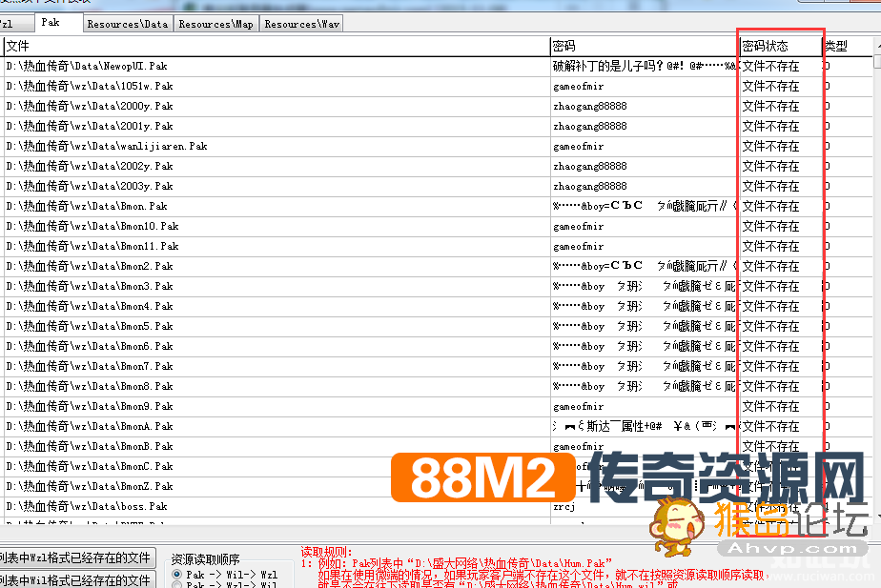Click the Bmon11.Pak file entry
Image resolution: width=881 pixels, height=588 pixels.
click(92, 247)
